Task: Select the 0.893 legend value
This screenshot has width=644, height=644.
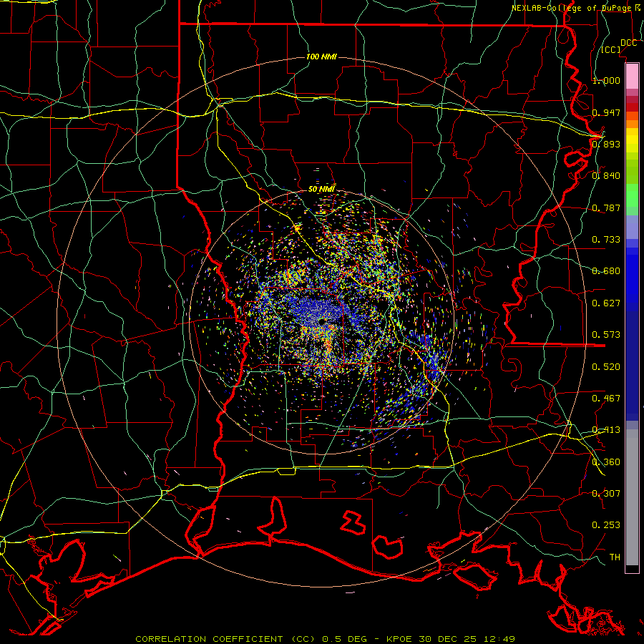Action: [x=606, y=144]
